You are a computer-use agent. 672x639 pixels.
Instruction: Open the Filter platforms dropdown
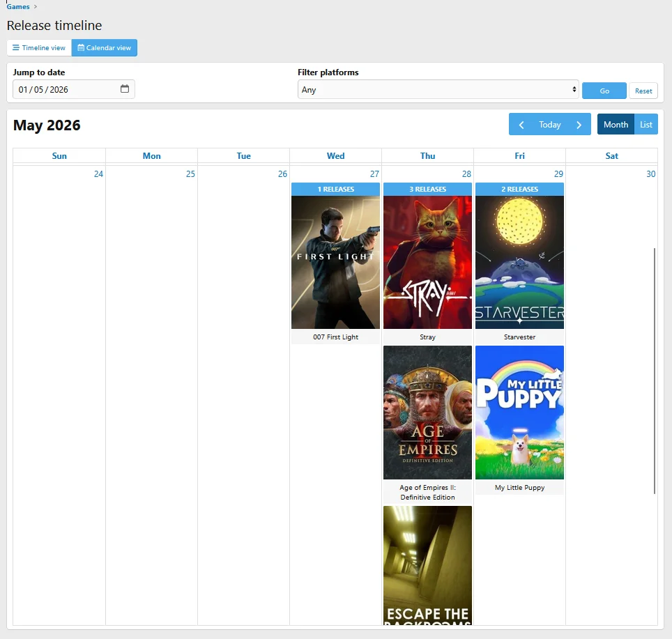click(x=438, y=89)
